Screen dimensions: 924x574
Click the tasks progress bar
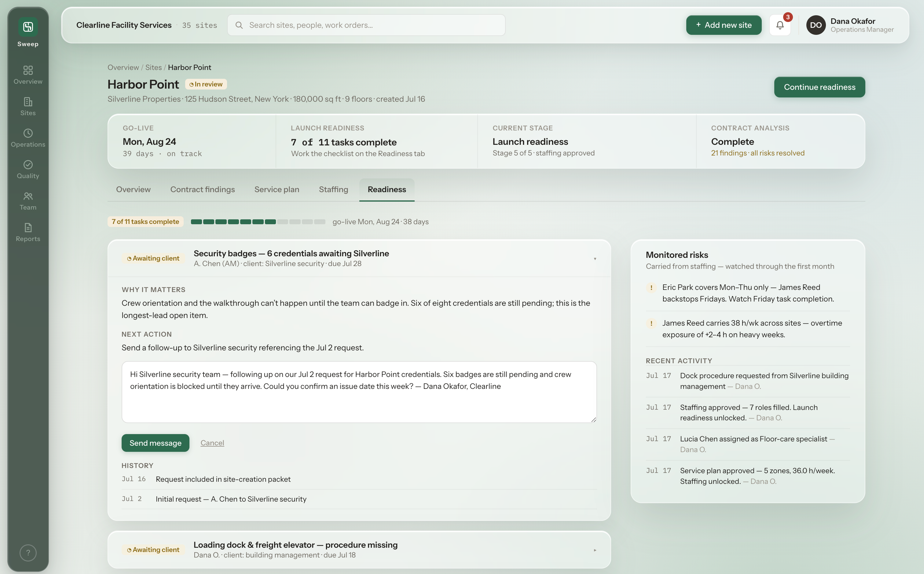[x=258, y=222]
